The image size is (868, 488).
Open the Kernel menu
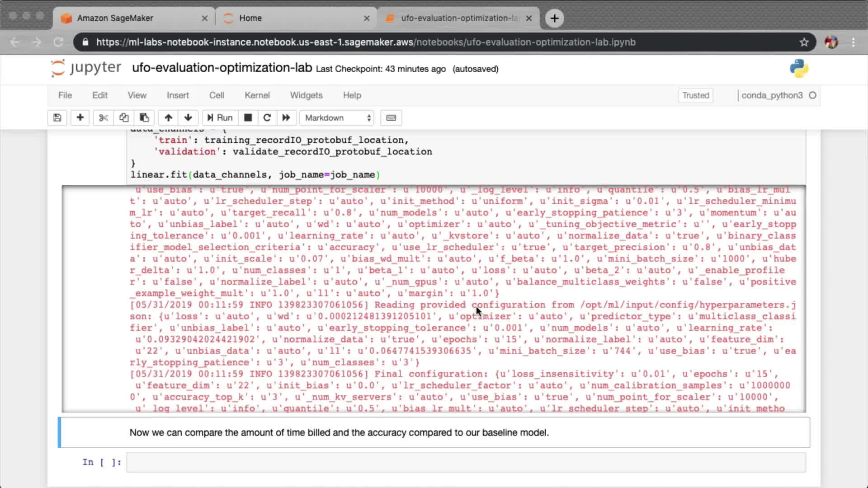coord(257,95)
